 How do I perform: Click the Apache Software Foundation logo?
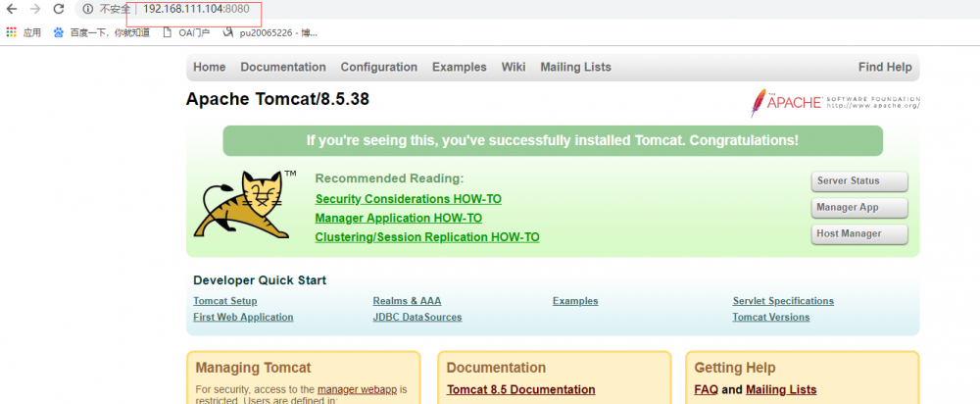[x=835, y=102]
